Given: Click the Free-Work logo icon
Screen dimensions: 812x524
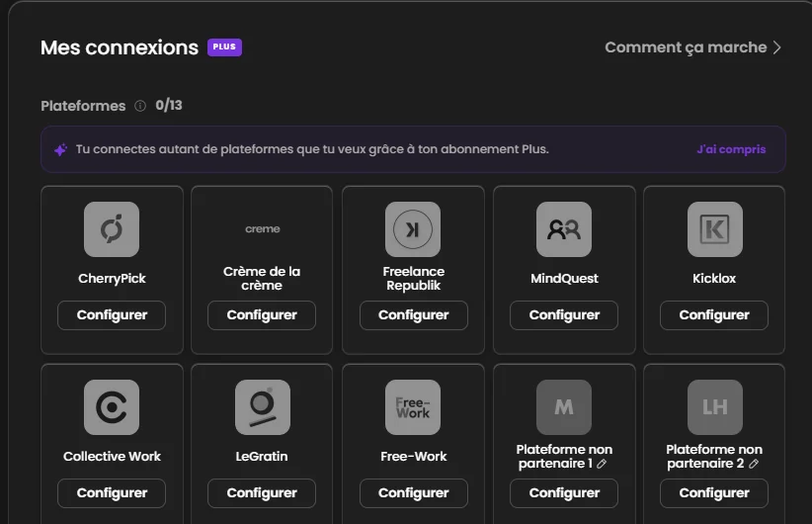Looking at the screenshot, I should pyautogui.click(x=413, y=407).
